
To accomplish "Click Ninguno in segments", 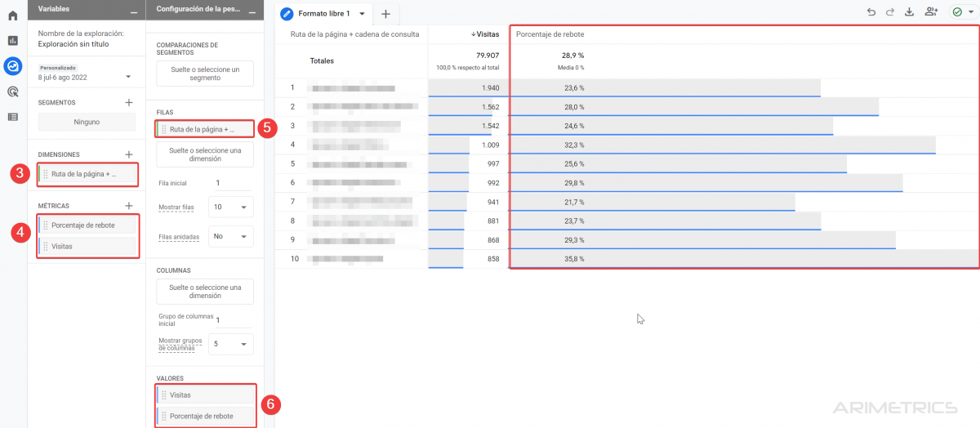I will click(87, 122).
